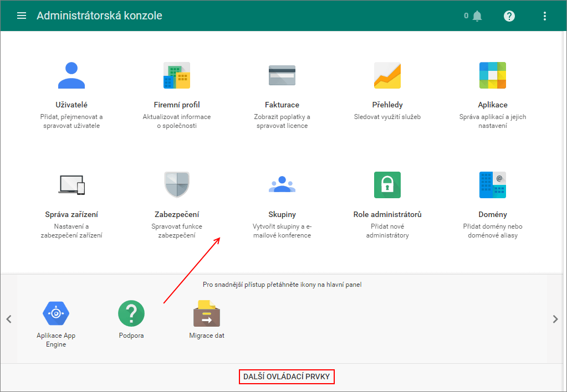Click the Aplikace title text
The image size is (567, 392).
pos(493,105)
